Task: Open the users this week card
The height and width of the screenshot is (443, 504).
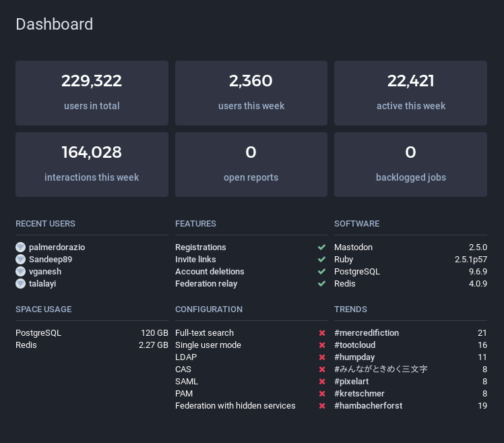Action: tap(251, 93)
